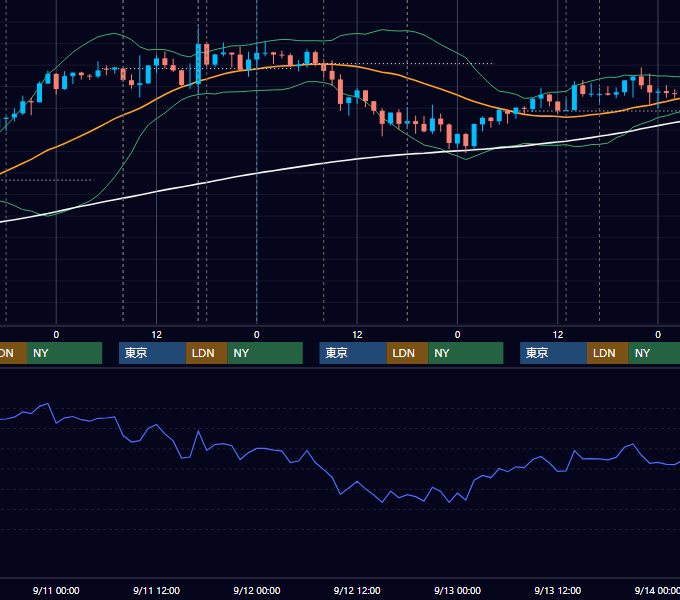680x600 pixels.
Task: Click the 9/12 00:00 date label
Action: 257,590
